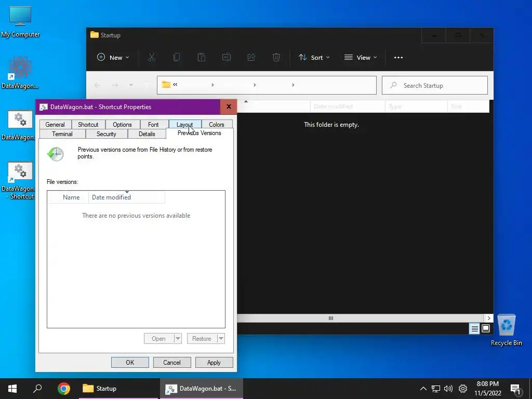Show hidden system tray icons
This screenshot has height=399, width=532.
click(x=423, y=389)
